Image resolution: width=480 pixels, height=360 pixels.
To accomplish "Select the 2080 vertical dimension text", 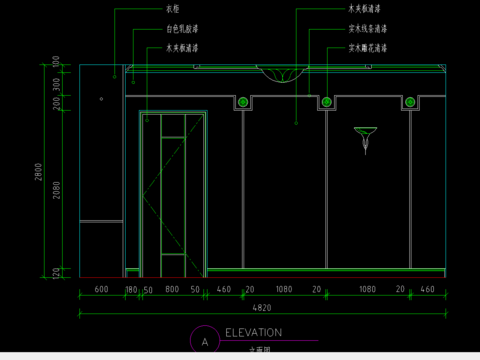I will pos(57,190).
